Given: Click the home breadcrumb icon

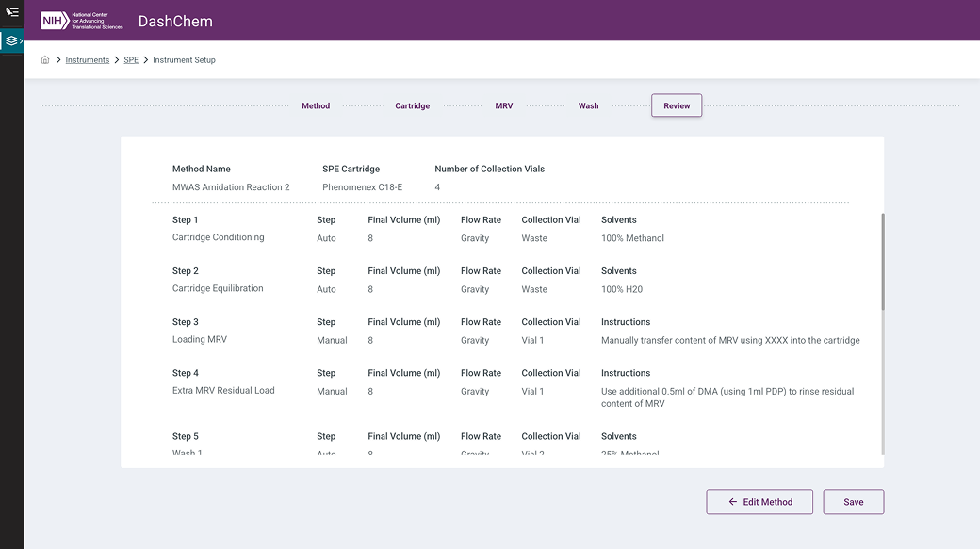Looking at the screenshot, I should tap(45, 60).
